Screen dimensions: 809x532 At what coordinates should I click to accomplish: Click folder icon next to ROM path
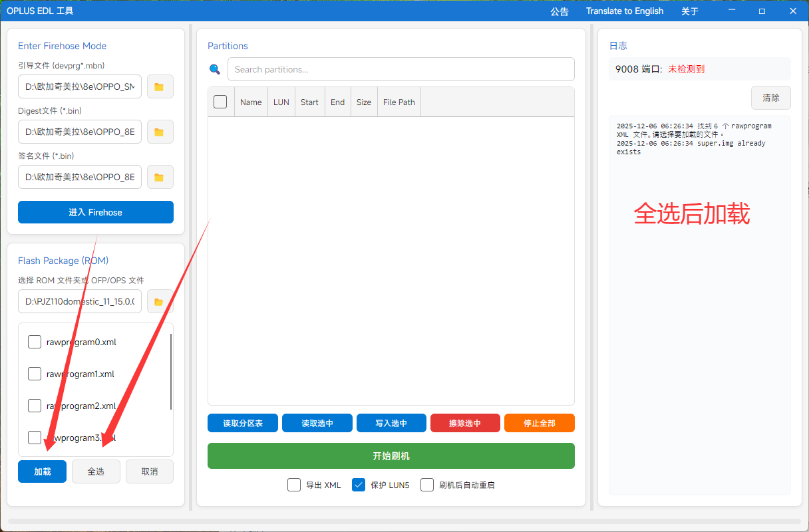[x=160, y=301]
